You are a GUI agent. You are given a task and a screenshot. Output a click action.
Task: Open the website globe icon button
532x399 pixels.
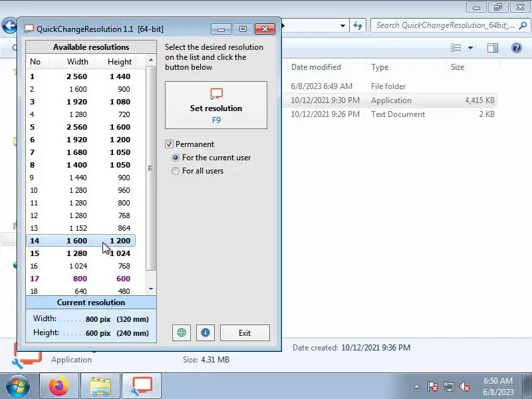[x=182, y=332]
